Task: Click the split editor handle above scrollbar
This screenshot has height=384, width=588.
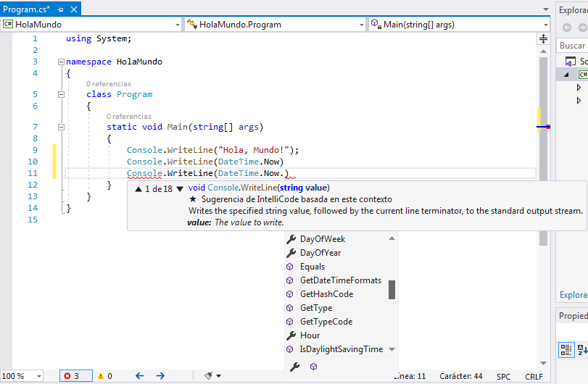Action: pyautogui.click(x=544, y=38)
